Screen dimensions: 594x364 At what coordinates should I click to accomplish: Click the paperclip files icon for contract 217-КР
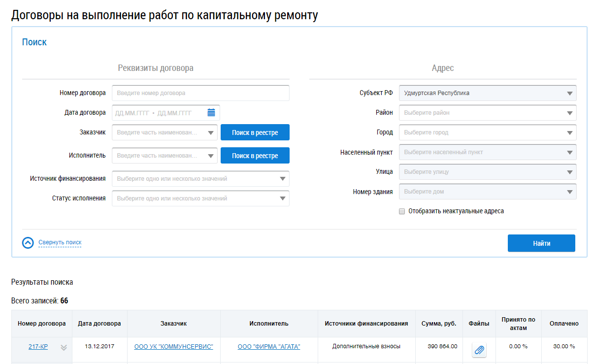[x=479, y=350]
